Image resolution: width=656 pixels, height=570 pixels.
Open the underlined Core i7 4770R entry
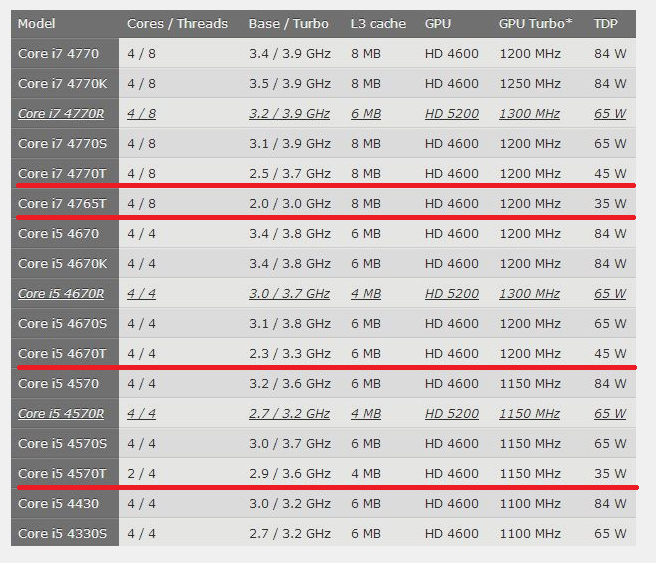coord(61,114)
